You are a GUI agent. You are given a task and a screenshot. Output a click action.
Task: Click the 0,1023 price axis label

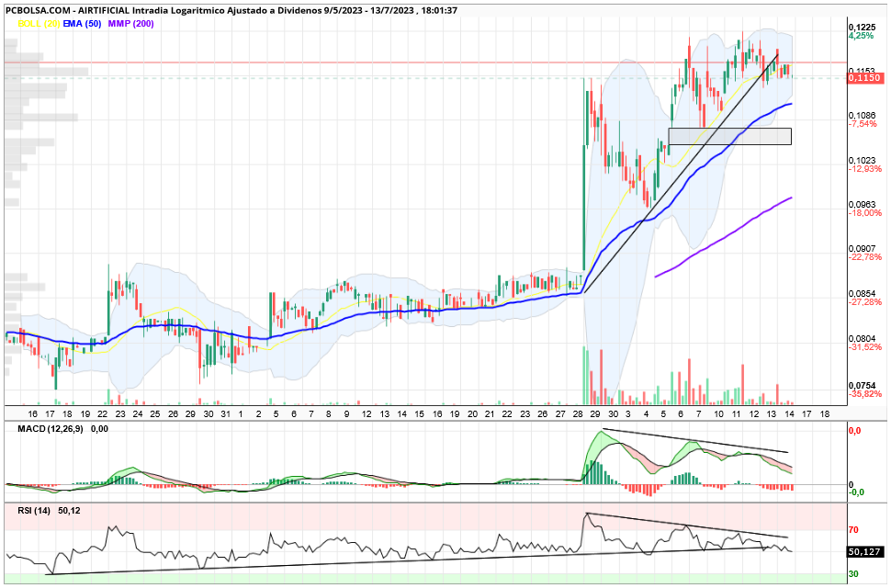(862, 160)
